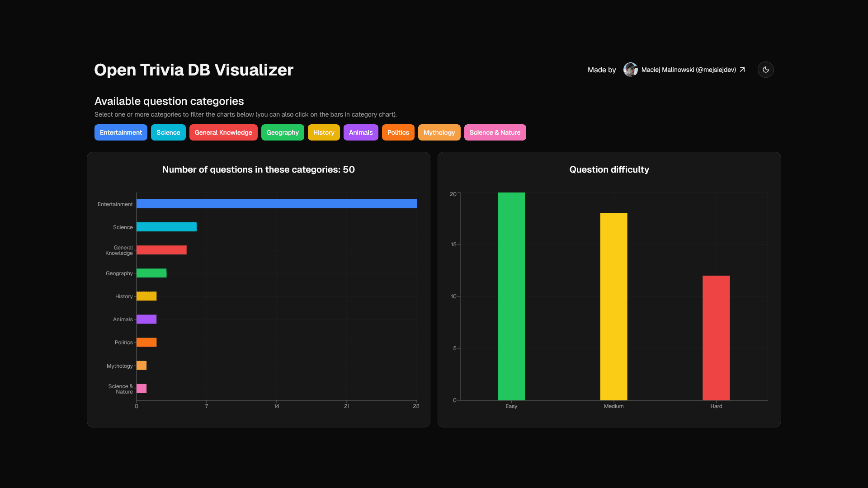Select the Science bar in the category chart

[166, 227]
